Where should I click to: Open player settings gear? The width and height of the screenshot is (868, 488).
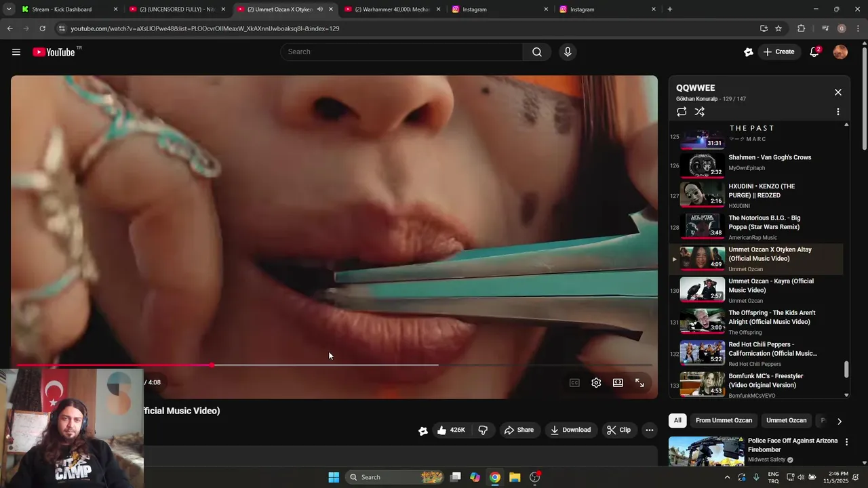596,383
